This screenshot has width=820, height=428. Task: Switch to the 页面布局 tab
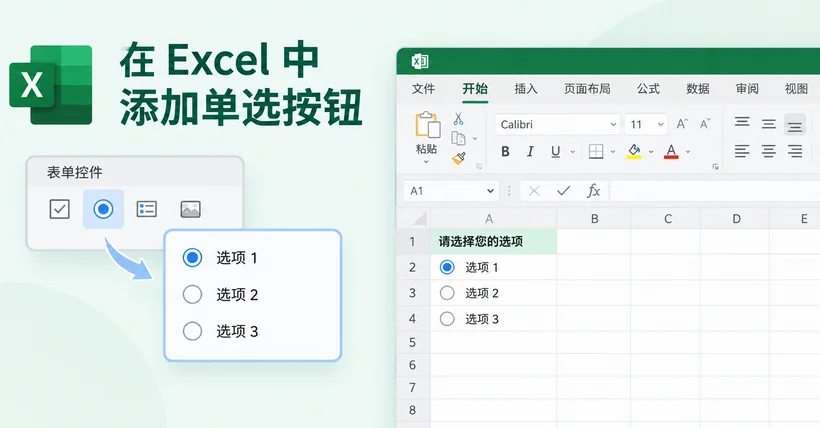click(587, 89)
